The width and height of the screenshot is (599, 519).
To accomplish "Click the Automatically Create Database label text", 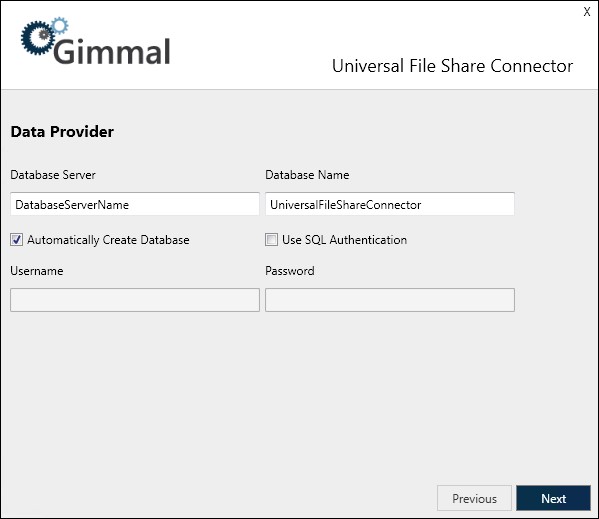I will point(108,240).
